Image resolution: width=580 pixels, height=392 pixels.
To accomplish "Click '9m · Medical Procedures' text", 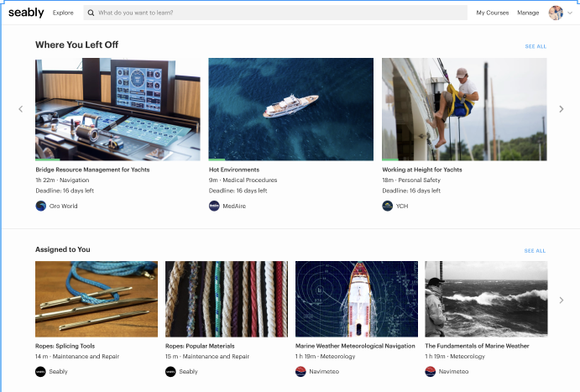I will pyautogui.click(x=243, y=180).
